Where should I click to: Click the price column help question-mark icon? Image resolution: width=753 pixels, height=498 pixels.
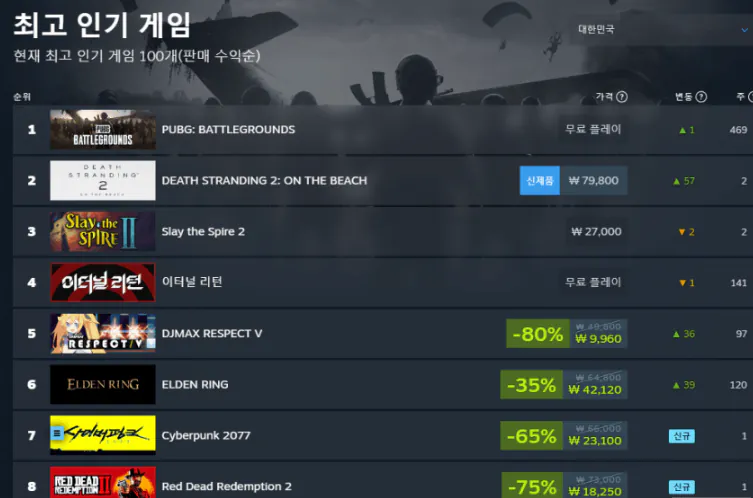click(x=622, y=97)
